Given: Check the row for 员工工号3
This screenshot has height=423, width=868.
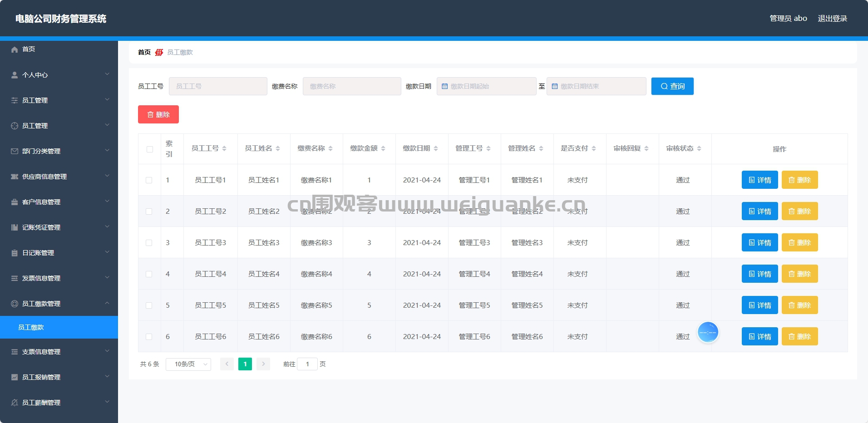Looking at the screenshot, I should pyautogui.click(x=149, y=243).
